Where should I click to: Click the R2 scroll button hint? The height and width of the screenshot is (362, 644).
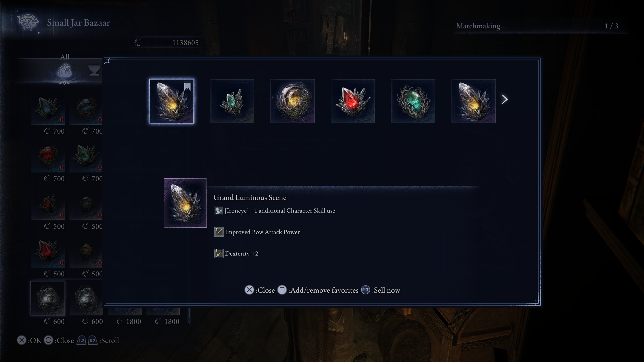(x=93, y=341)
